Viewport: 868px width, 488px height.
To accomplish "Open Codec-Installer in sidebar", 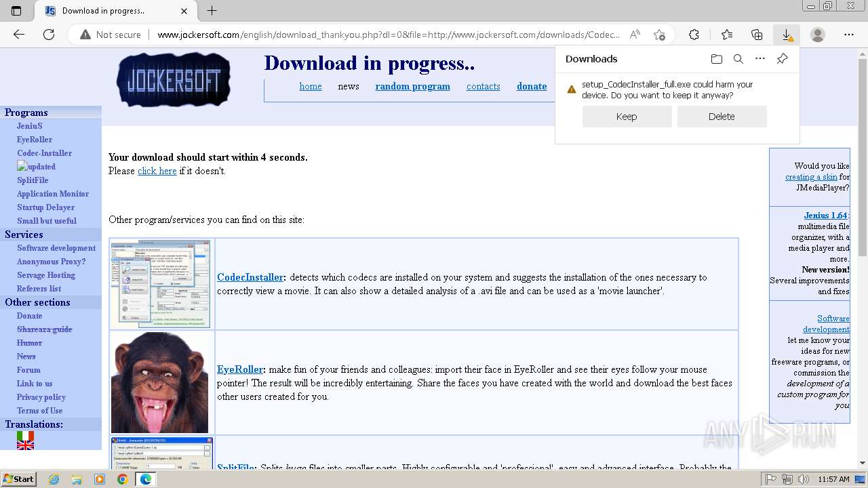I will point(44,153).
